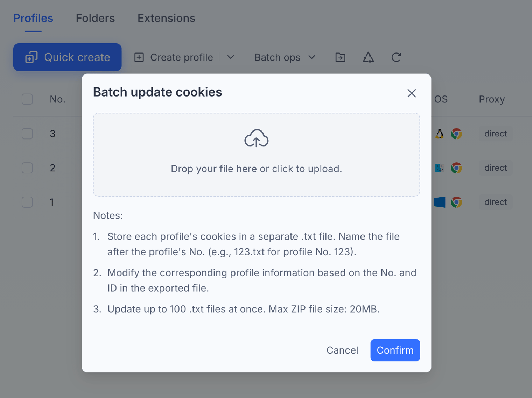Click the move-to-folder icon in toolbar
Screen dimensions: 532x398
tap(340, 57)
